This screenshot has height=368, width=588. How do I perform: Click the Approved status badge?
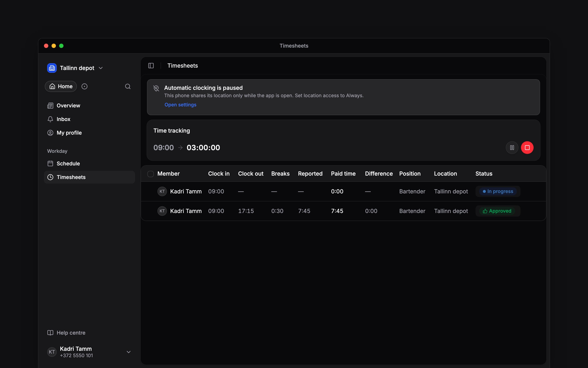pos(497,211)
